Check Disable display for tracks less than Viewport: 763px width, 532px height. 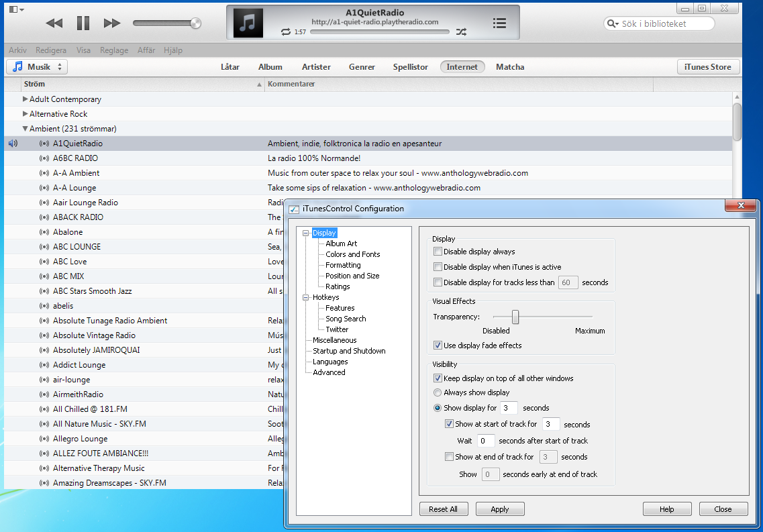pyautogui.click(x=438, y=282)
